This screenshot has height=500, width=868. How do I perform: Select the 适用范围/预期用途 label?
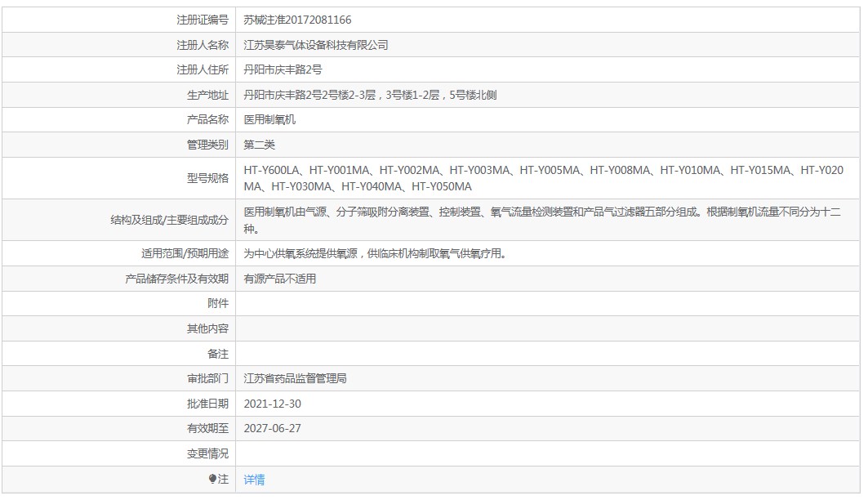[x=185, y=253]
